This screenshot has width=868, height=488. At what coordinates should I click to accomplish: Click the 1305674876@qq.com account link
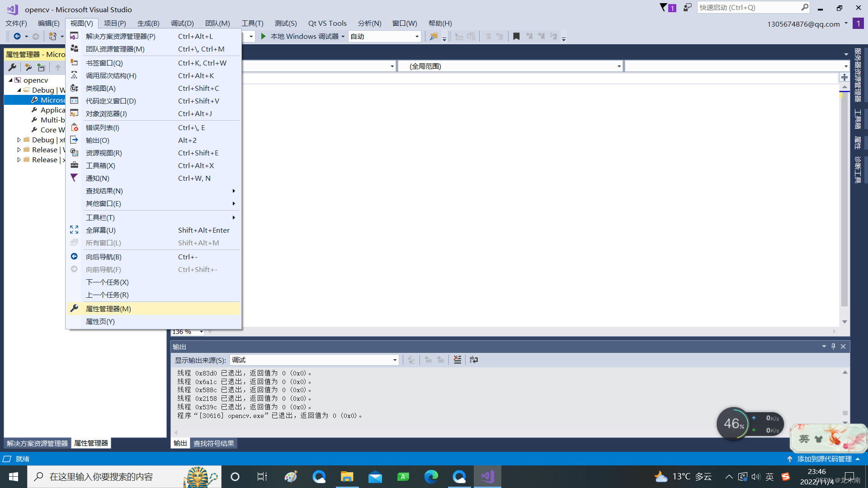click(x=804, y=24)
